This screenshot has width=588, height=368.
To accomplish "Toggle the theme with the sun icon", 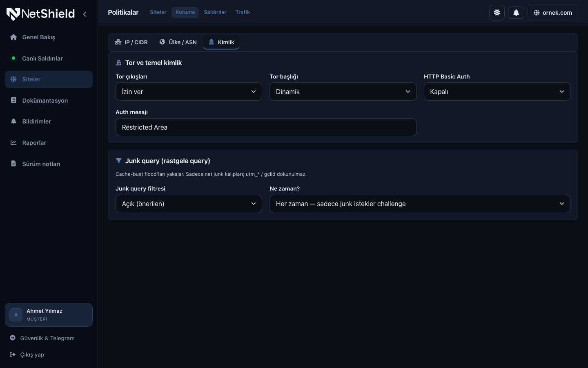I will point(497,12).
